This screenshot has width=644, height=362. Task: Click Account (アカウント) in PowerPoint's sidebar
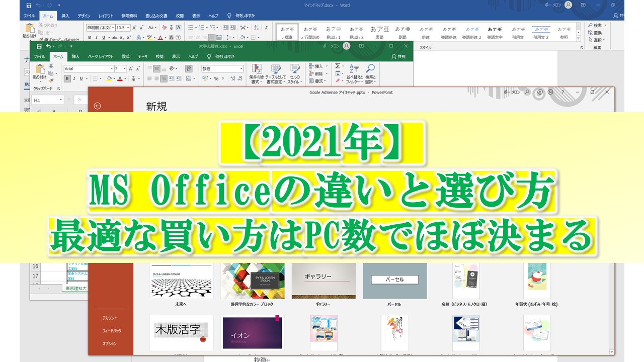tap(109, 318)
